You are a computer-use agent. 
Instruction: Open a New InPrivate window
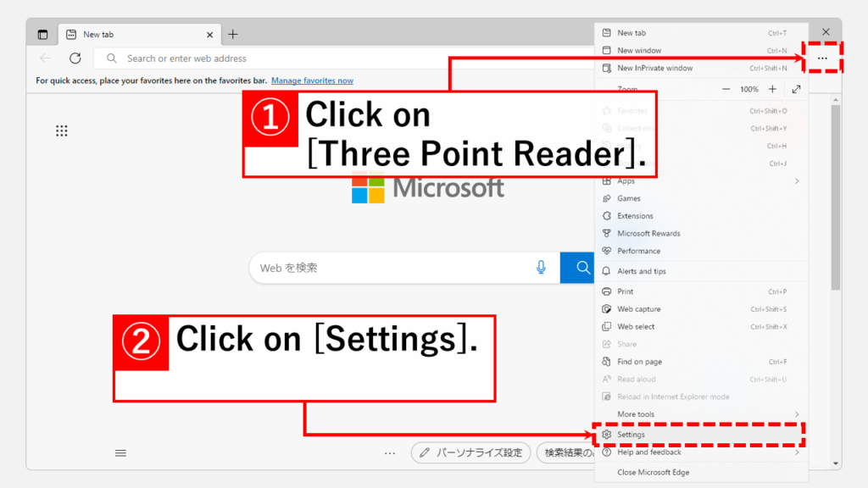click(x=701, y=68)
